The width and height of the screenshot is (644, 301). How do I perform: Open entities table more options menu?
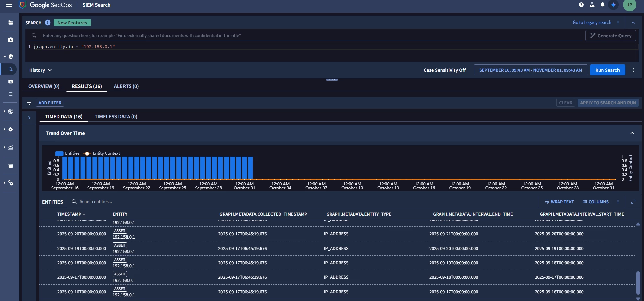click(618, 202)
